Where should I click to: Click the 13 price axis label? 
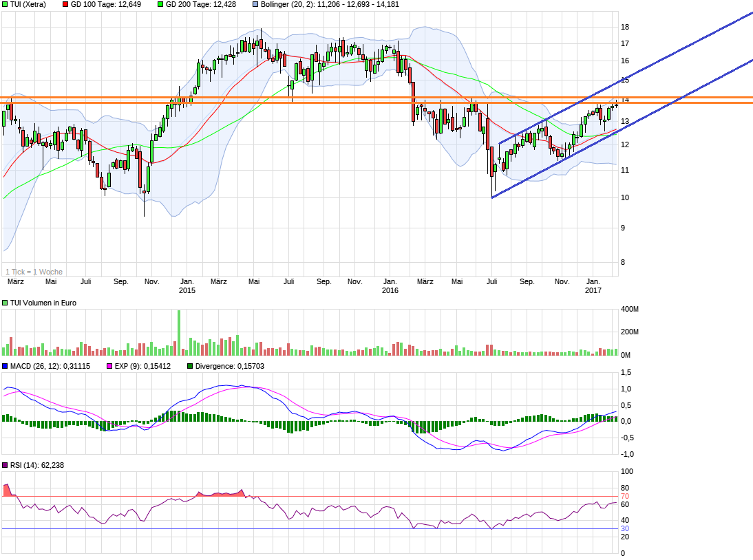coord(625,121)
